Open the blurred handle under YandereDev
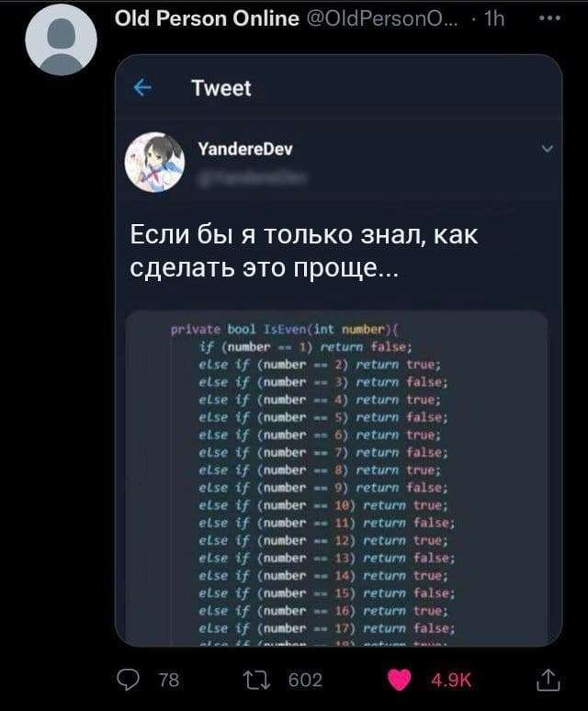The image size is (588, 711). 252,178
